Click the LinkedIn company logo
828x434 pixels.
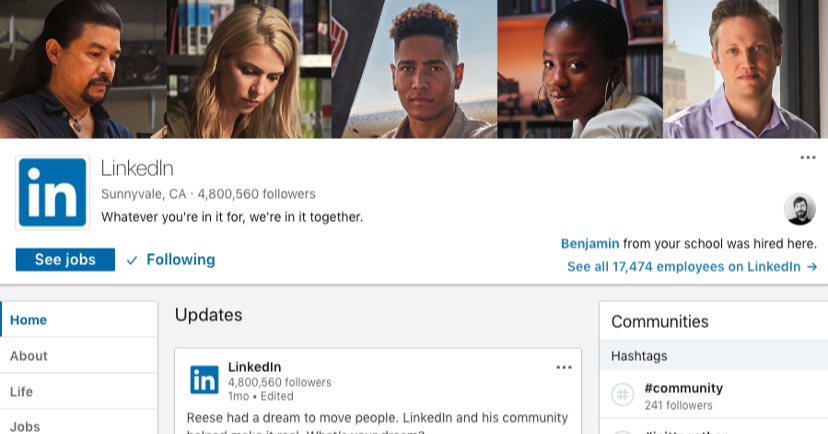pyautogui.click(x=52, y=193)
